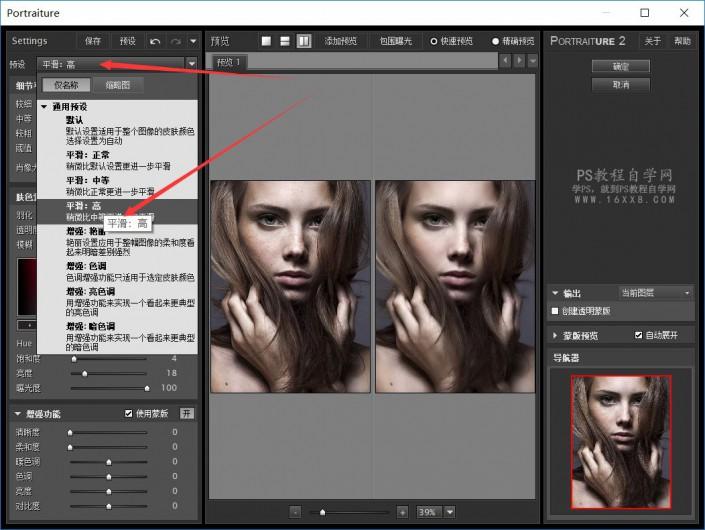705x530 pixels.
Task: Open the 当前图层 output dropdown
Action: [655, 292]
